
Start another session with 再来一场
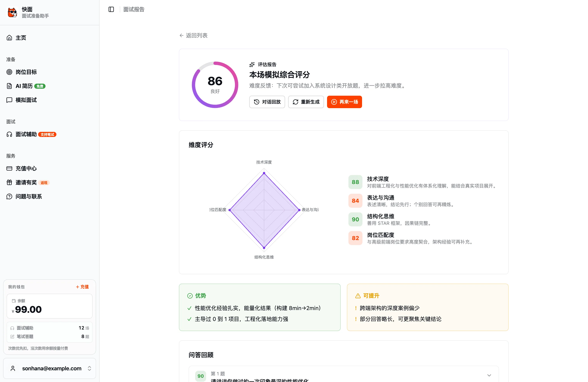click(x=344, y=102)
